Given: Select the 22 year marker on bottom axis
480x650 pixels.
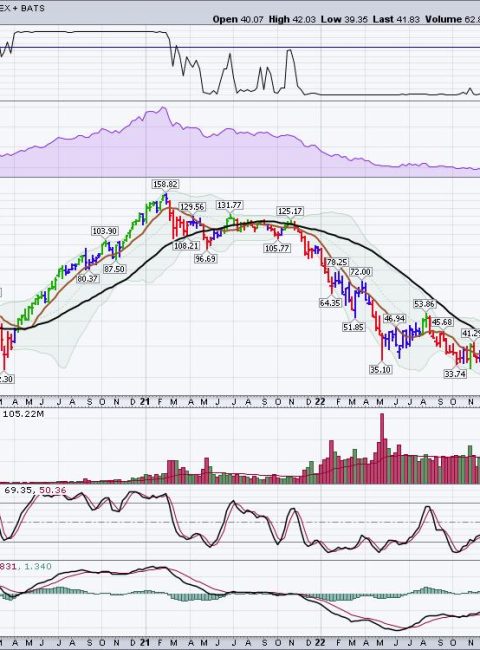Looking at the screenshot, I should click(x=320, y=643).
